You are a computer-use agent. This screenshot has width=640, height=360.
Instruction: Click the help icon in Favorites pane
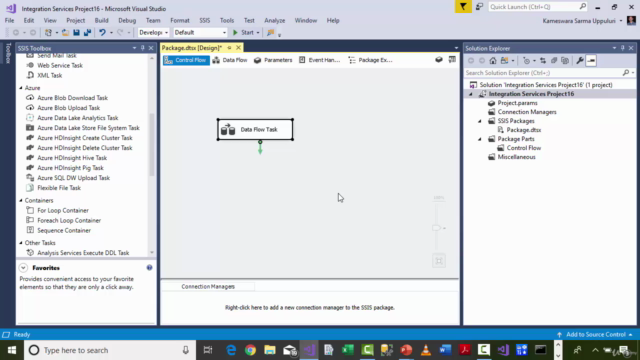149,268
